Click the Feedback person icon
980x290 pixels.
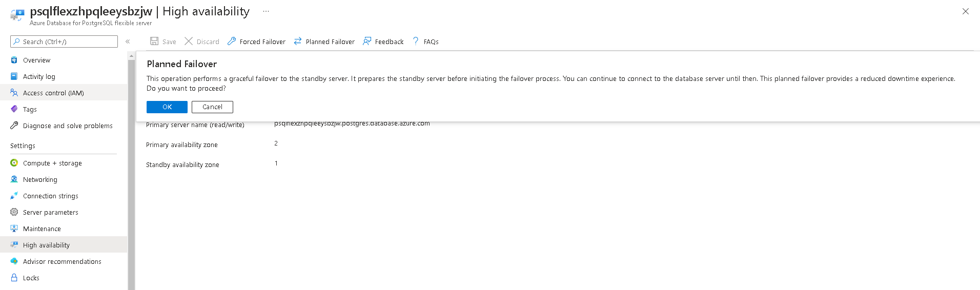367,41
